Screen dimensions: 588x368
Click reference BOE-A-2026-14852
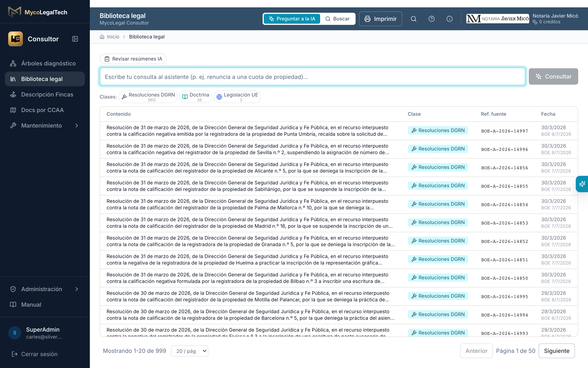click(504, 241)
